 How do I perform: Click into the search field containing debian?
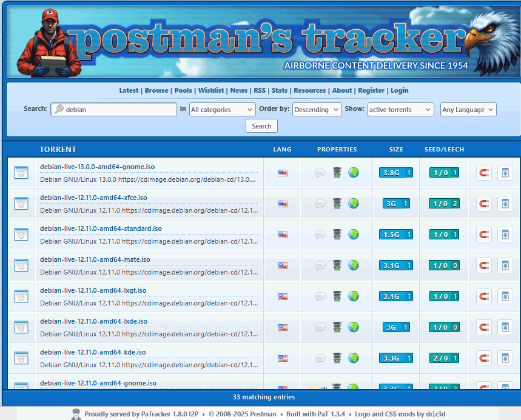coord(113,109)
